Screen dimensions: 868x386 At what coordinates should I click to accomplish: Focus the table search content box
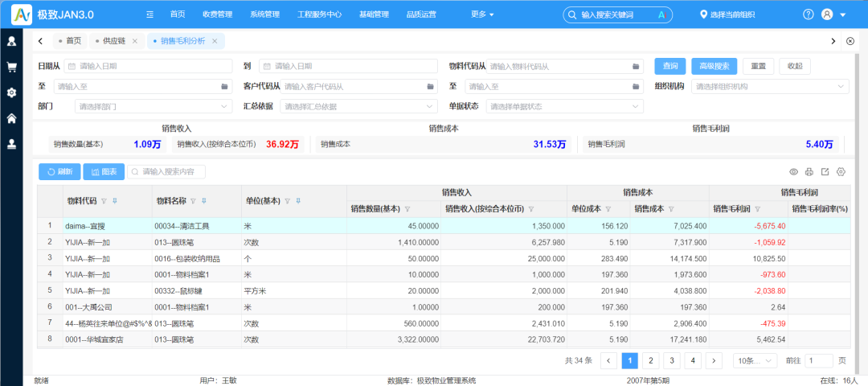pos(166,171)
